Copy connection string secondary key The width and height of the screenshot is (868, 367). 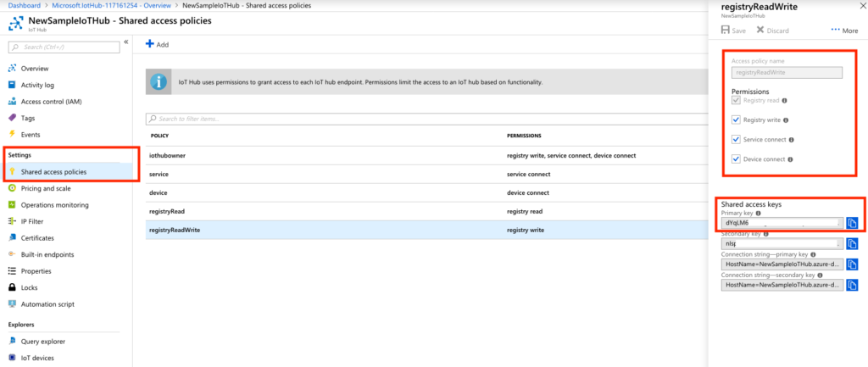click(x=853, y=285)
